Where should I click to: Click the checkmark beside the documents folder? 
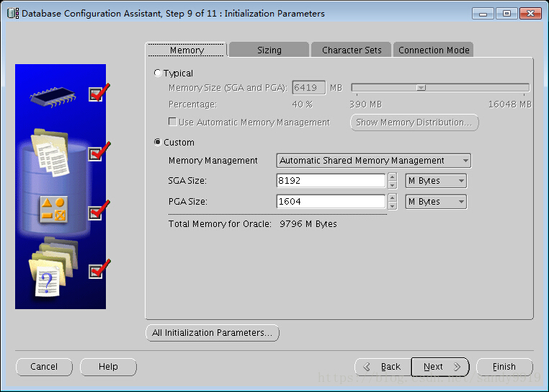[99, 152]
